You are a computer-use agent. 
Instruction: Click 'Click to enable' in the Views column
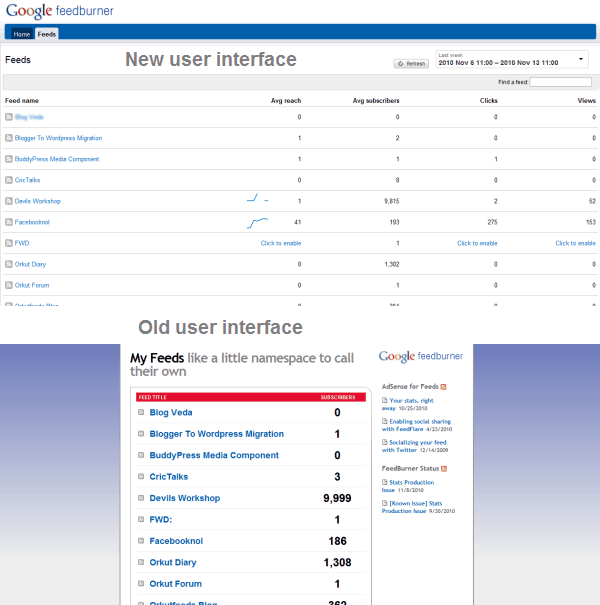(x=575, y=243)
